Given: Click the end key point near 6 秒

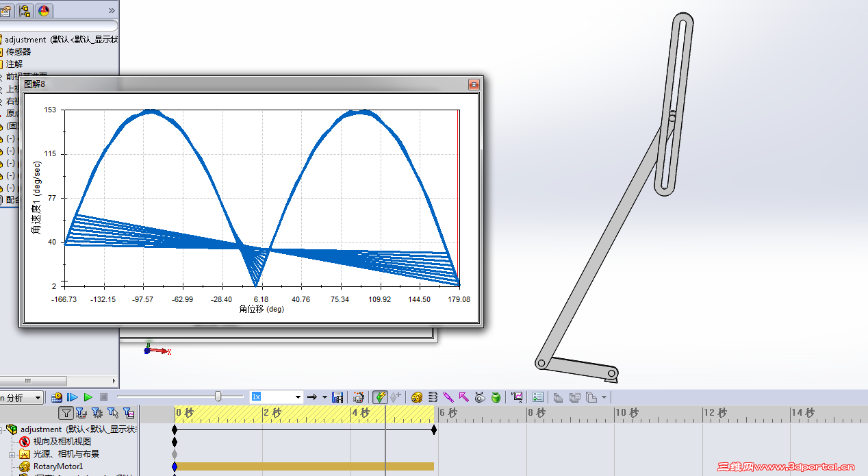Looking at the screenshot, I should click(x=434, y=429).
